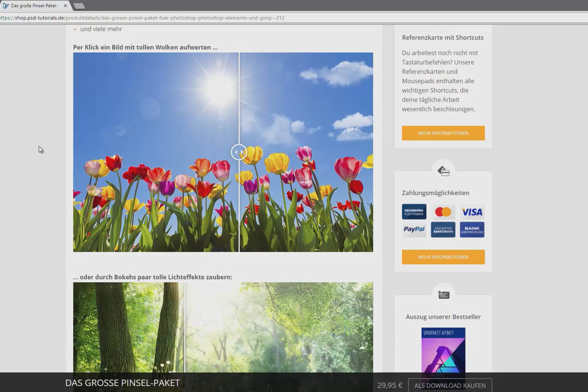The width and height of the screenshot is (588, 392).
Task: Focus the shop.psd-tutorials.de address bar
Action: click(294, 18)
